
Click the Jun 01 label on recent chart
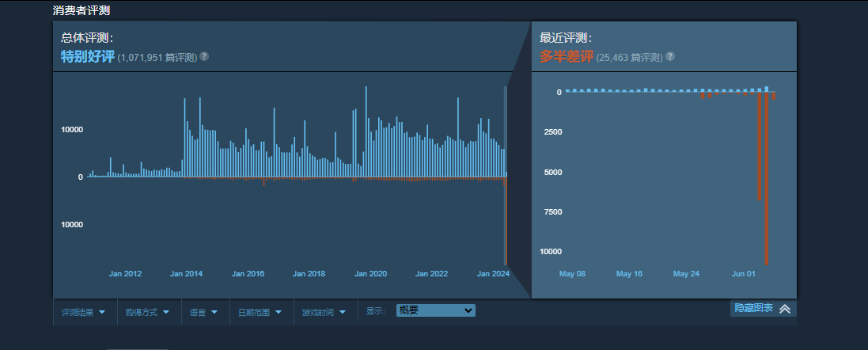click(x=744, y=274)
